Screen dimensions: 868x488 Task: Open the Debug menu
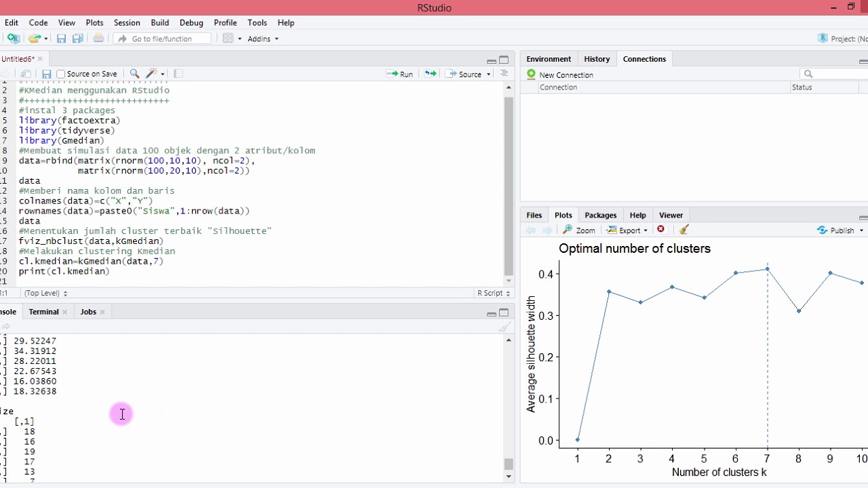pos(191,22)
